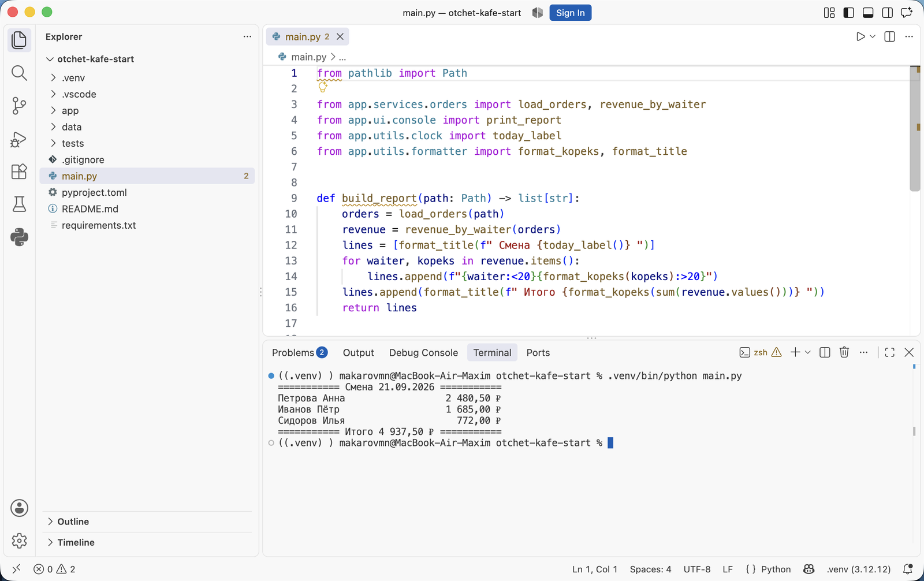
Task: Open the Extensions view icon
Action: coord(19,172)
